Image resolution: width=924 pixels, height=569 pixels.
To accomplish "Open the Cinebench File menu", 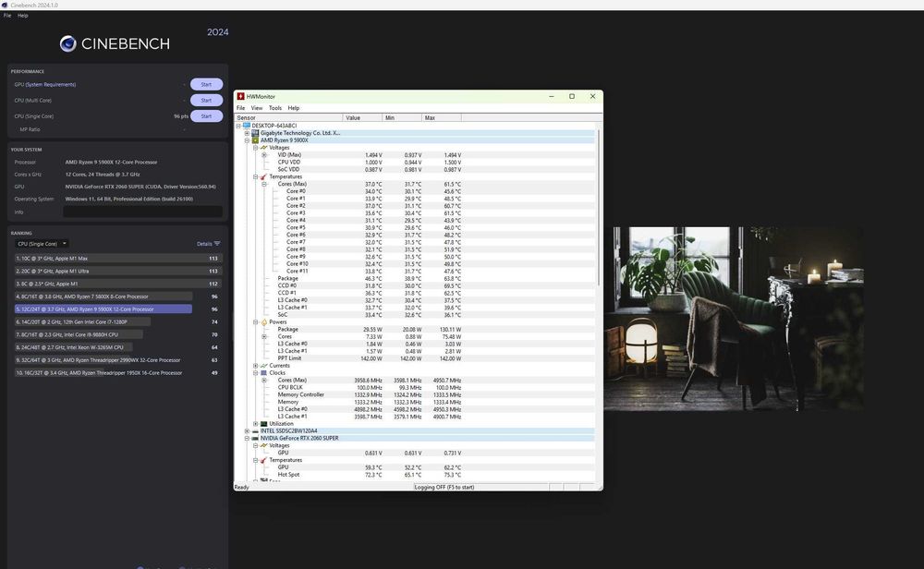I will pos(7,16).
